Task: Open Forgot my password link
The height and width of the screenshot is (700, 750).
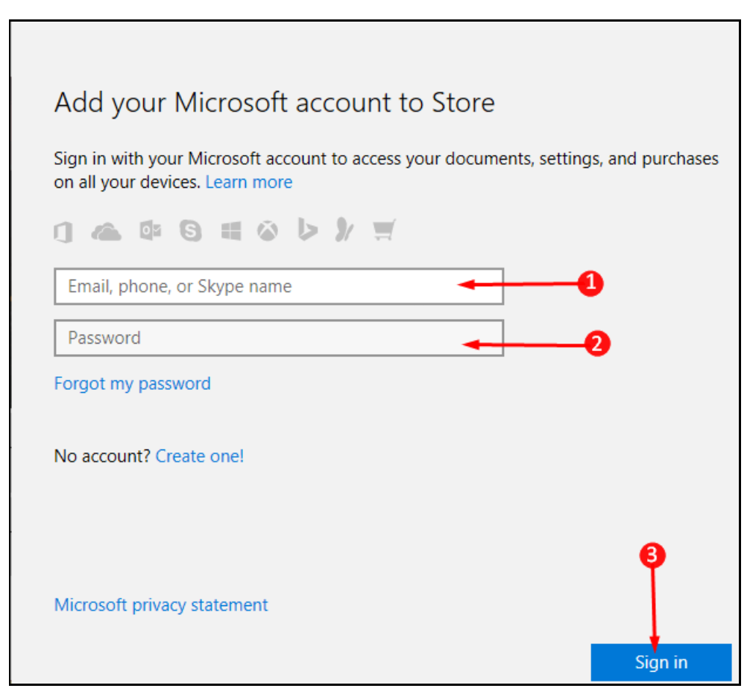Action: point(133,384)
